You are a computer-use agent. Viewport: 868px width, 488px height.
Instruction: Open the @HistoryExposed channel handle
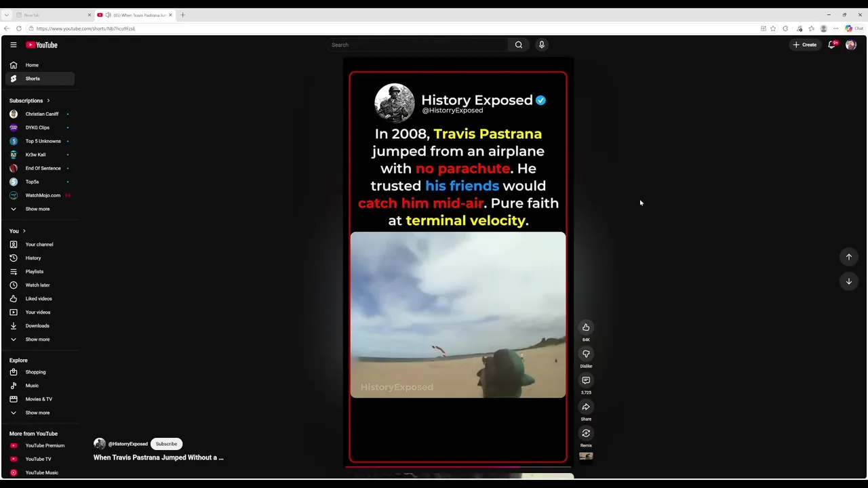pyautogui.click(x=127, y=444)
